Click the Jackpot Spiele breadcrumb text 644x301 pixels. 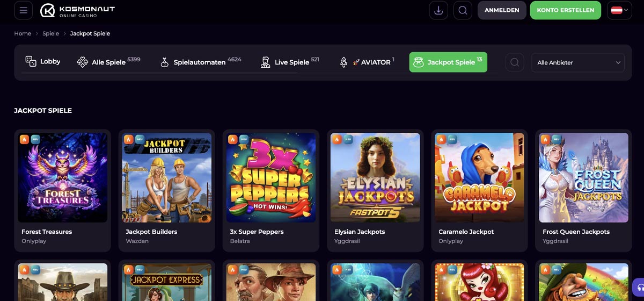pos(90,33)
